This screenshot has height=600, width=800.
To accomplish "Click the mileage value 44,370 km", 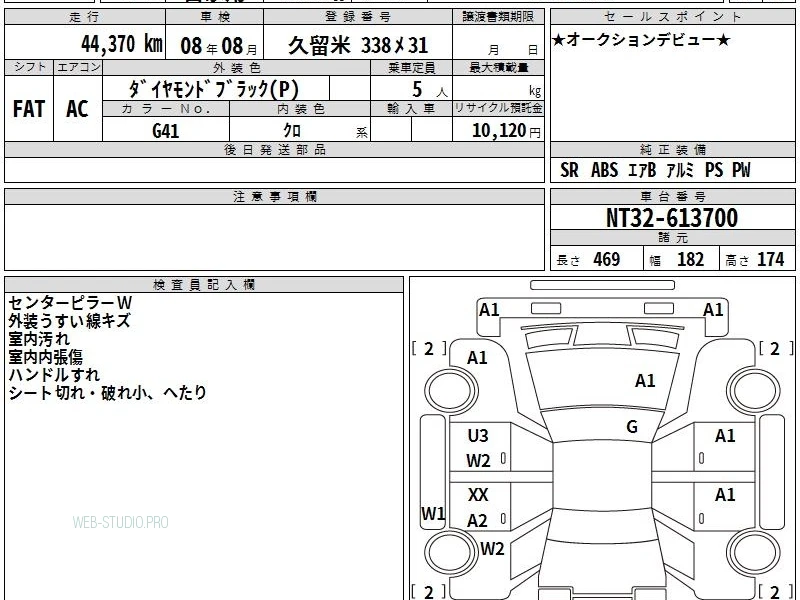I will (x=122, y=43).
